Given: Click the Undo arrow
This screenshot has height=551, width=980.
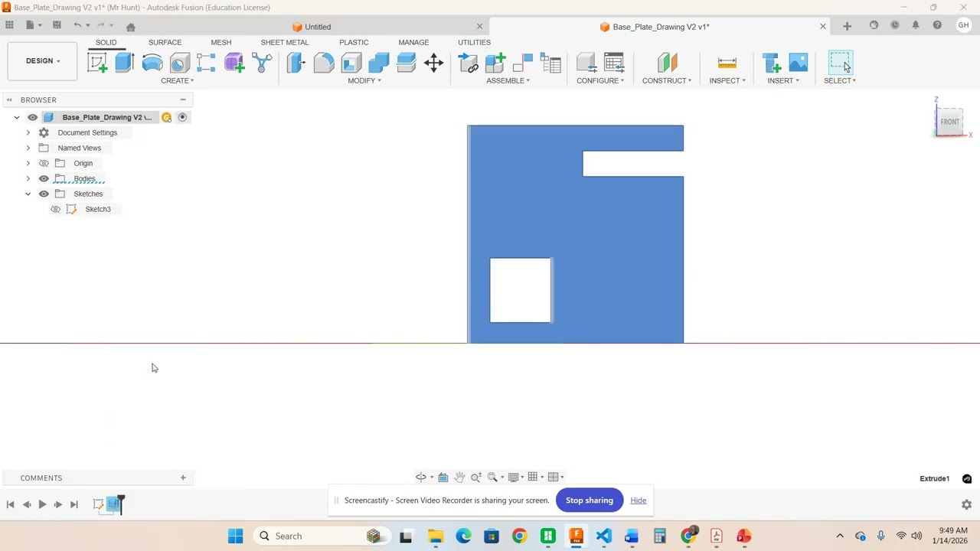Looking at the screenshot, I should pos(77,25).
